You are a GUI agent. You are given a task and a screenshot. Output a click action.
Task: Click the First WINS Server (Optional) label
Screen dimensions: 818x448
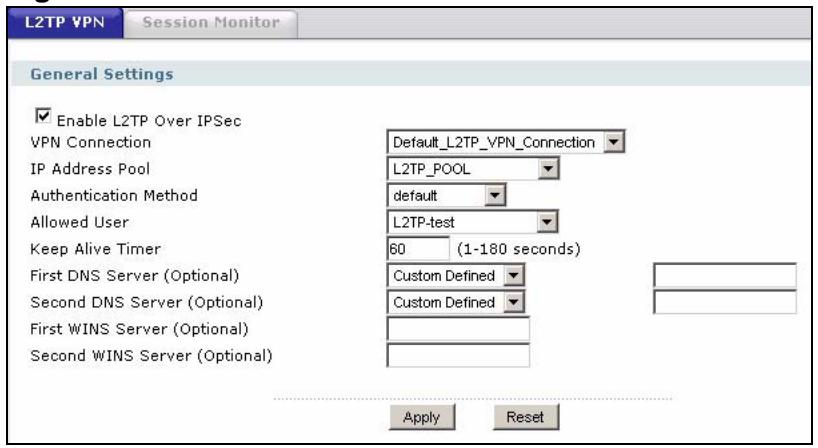[139, 329]
